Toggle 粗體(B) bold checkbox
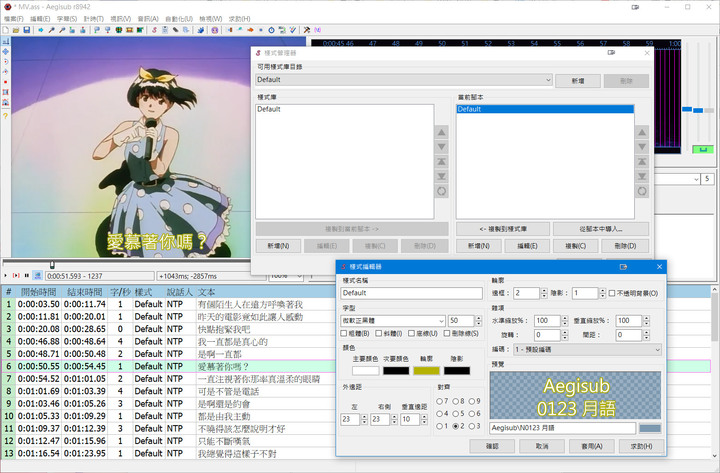This screenshot has height=473, width=720. pyautogui.click(x=355, y=333)
